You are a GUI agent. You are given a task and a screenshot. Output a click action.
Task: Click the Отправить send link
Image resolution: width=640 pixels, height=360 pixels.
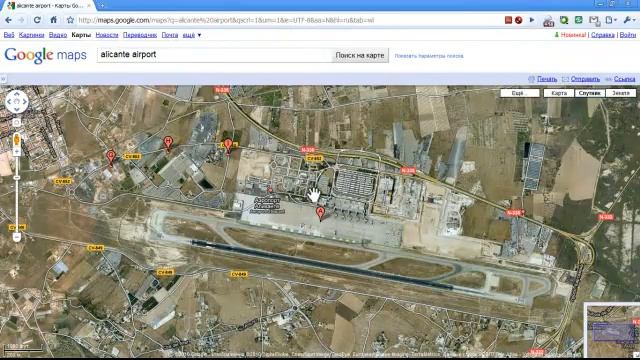(585, 79)
